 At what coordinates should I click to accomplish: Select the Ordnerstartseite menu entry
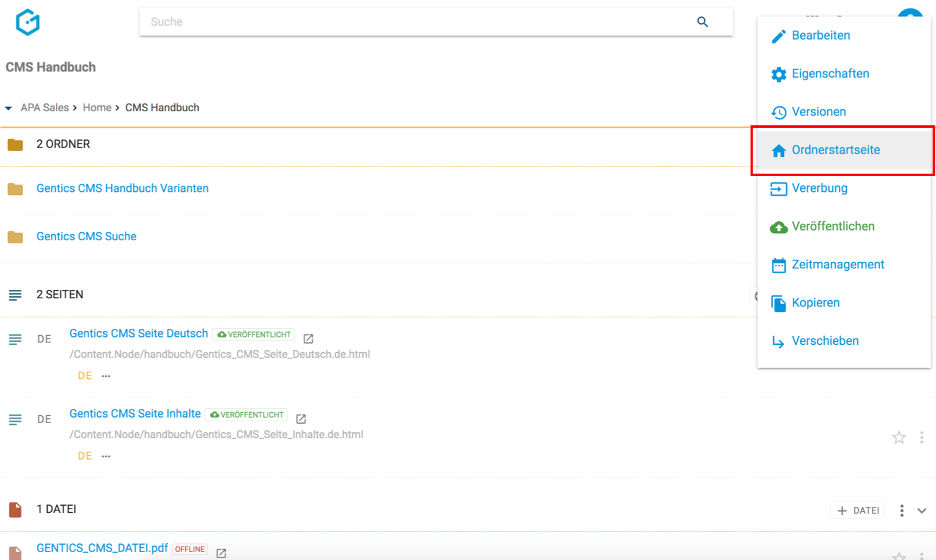[844, 150]
